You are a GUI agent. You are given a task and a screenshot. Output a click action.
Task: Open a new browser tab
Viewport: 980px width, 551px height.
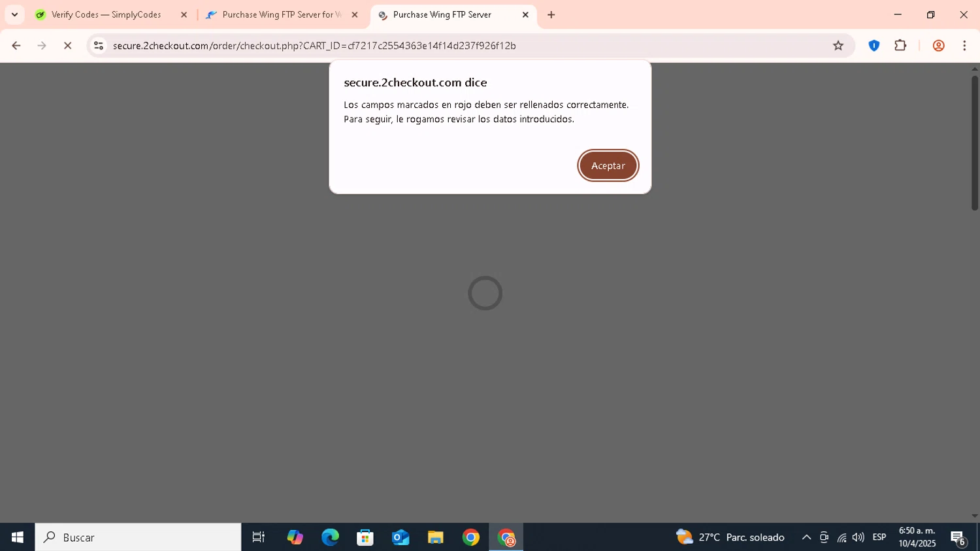point(551,14)
